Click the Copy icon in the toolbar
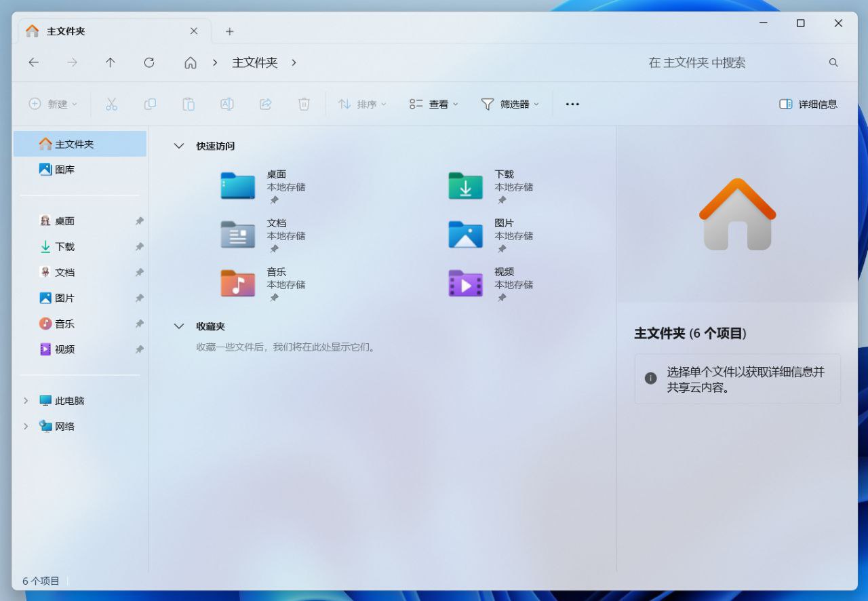 150,104
